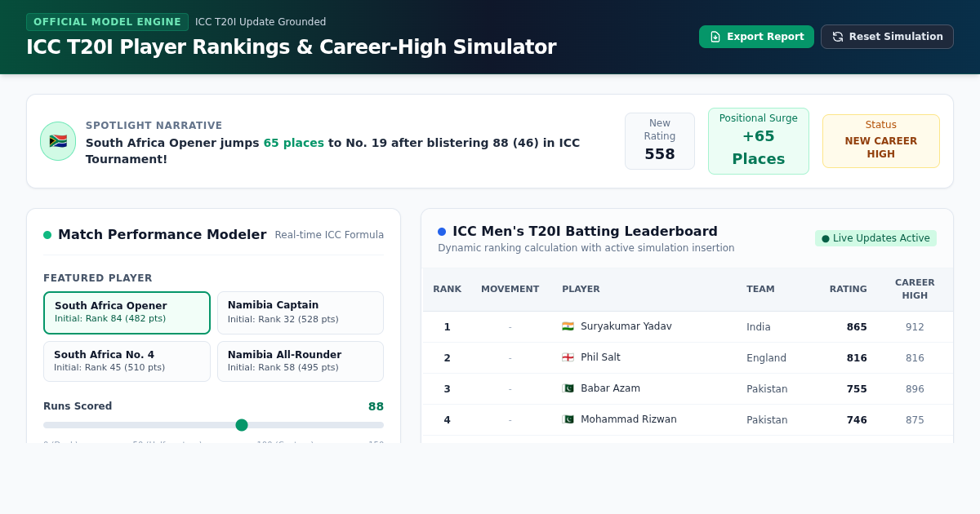Click team name England

[766, 358]
